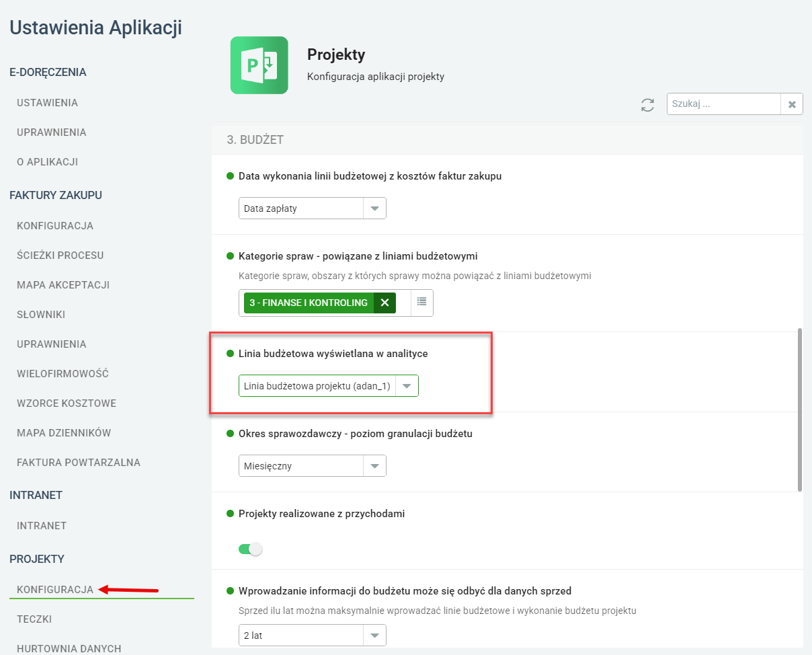Click the label Okres sprawozdawczy - poziom granulacji budżetu

pyautogui.click(x=356, y=434)
